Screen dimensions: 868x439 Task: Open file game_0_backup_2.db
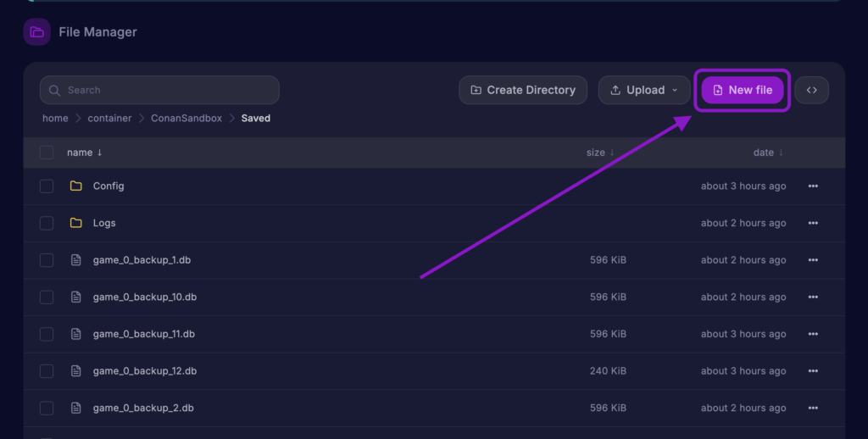tap(143, 408)
